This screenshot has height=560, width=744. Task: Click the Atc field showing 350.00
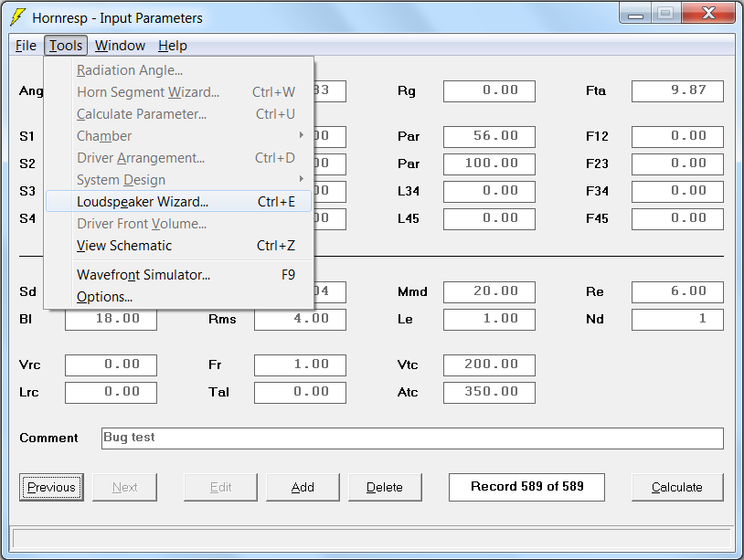point(489,393)
